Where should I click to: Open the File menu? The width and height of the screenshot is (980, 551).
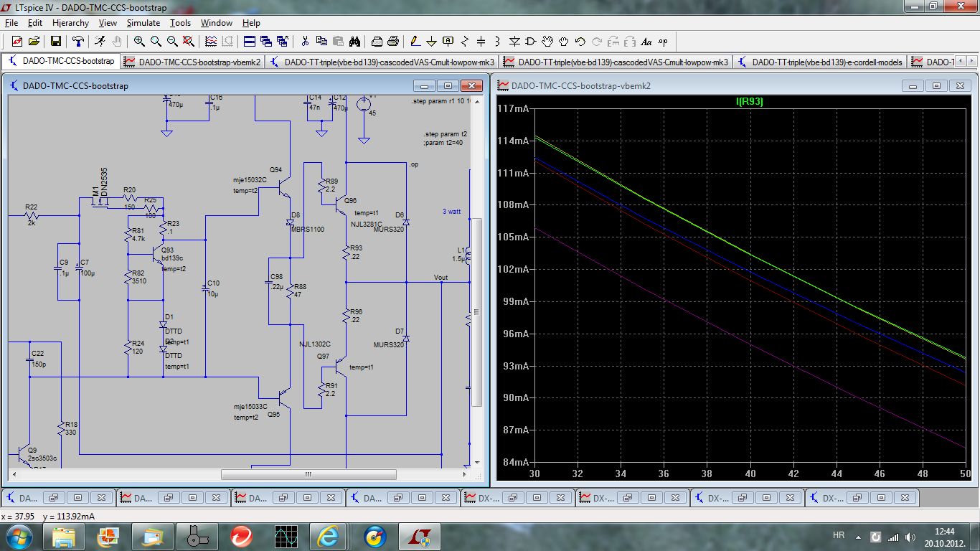[11, 23]
